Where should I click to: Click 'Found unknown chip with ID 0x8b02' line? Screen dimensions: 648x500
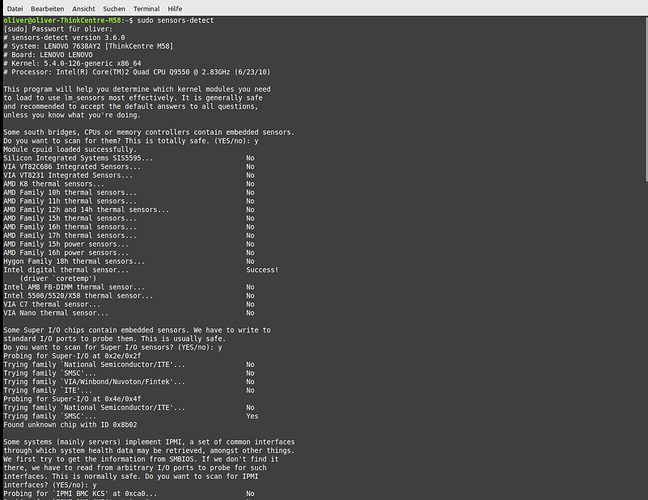(x=70, y=425)
